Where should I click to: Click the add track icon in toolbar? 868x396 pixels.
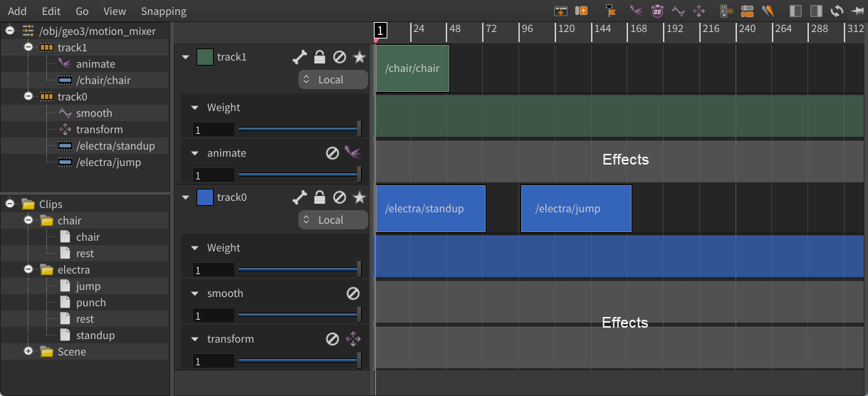(x=561, y=11)
